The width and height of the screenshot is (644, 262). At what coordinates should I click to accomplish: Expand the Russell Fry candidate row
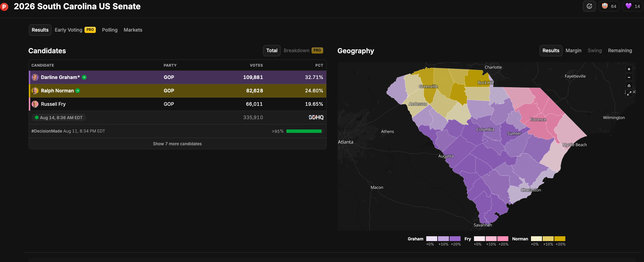click(178, 104)
